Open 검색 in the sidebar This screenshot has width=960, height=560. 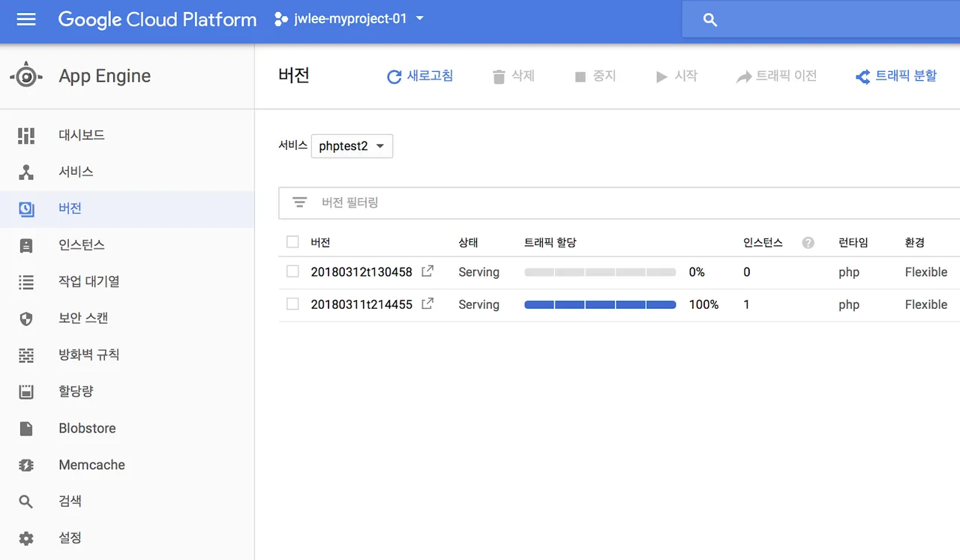pos(70,502)
